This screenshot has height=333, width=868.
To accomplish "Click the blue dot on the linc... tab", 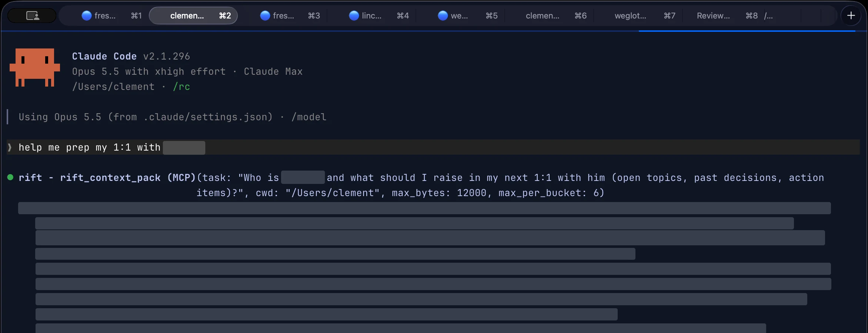I will [354, 16].
